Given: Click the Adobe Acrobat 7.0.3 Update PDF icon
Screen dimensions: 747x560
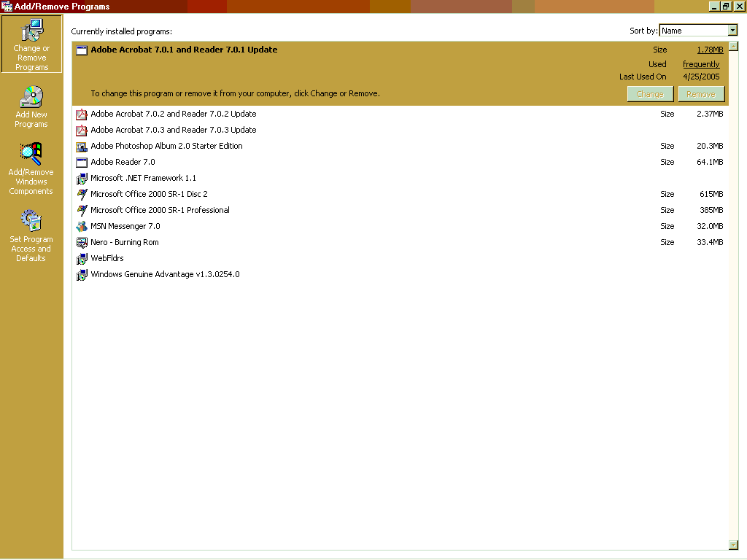Looking at the screenshot, I should click(x=82, y=130).
